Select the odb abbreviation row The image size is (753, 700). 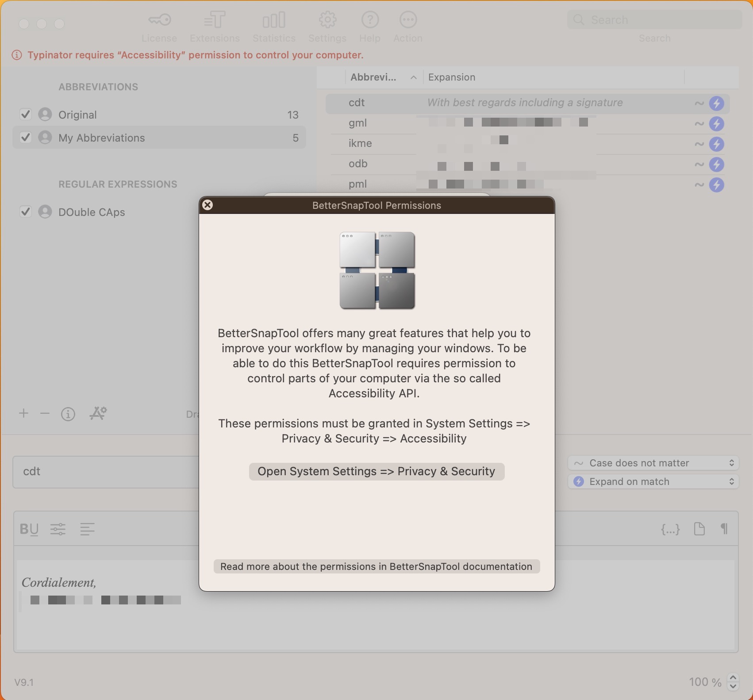tap(527, 164)
